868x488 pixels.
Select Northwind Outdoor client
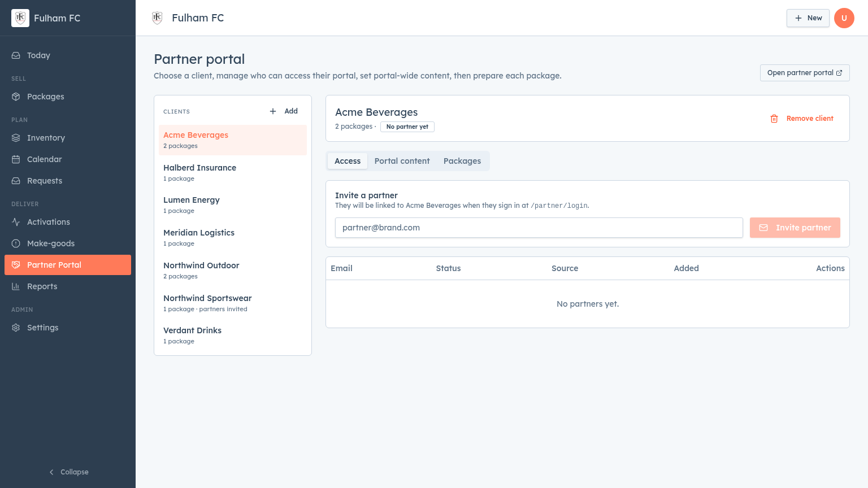coord(233,271)
